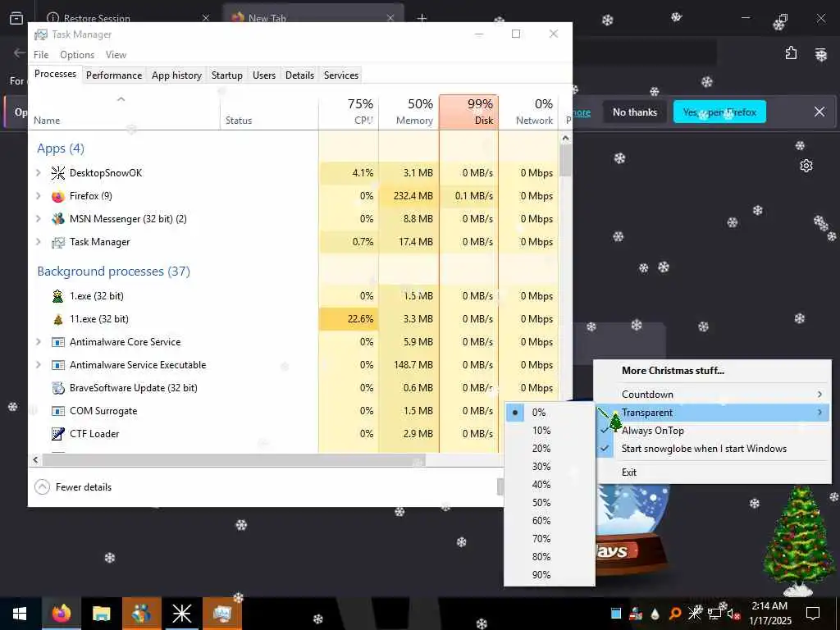Click the DesktopSnowOK snowflake icon in Apps list
Viewport: 840px width, 630px height.
click(58, 172)
